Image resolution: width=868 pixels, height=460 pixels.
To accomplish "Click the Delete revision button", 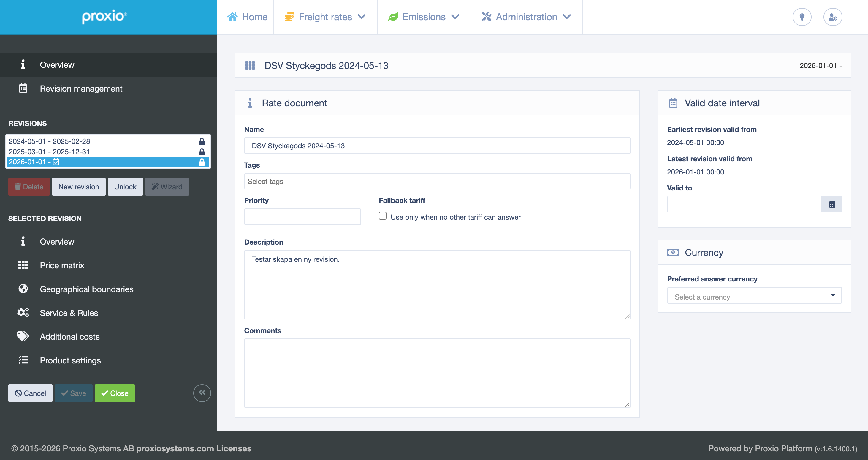I will (29, 187).
